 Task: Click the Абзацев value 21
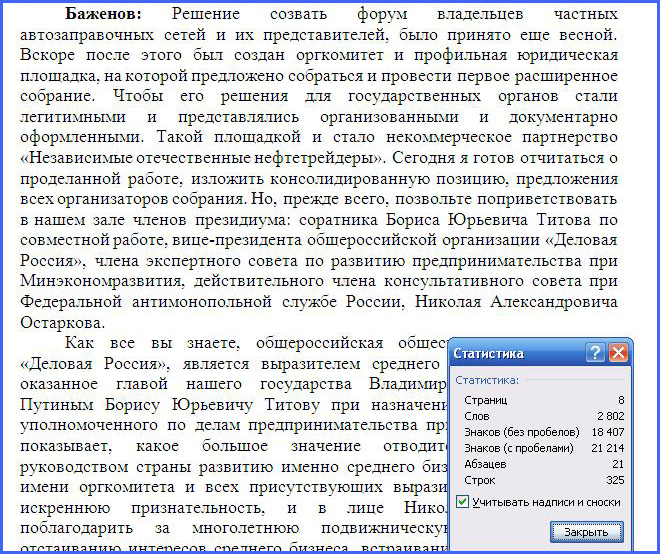618,464
